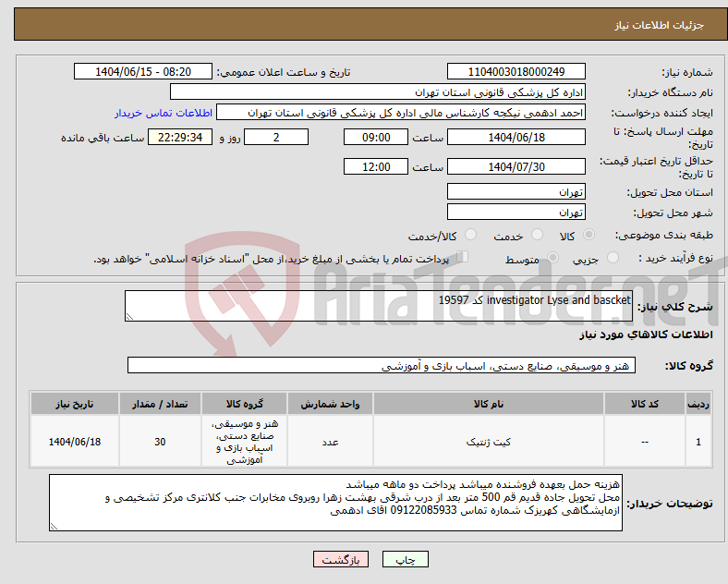728x584 pixels.
Task: Click the resize handle of buyer notes textarea
Action: 54,527
